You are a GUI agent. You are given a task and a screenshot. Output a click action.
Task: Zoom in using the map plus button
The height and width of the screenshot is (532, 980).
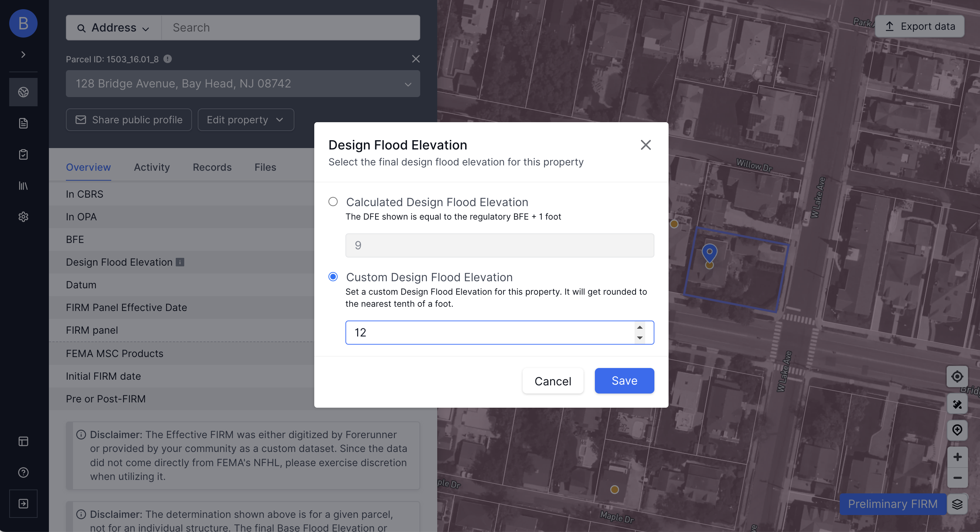coord(958,456)
